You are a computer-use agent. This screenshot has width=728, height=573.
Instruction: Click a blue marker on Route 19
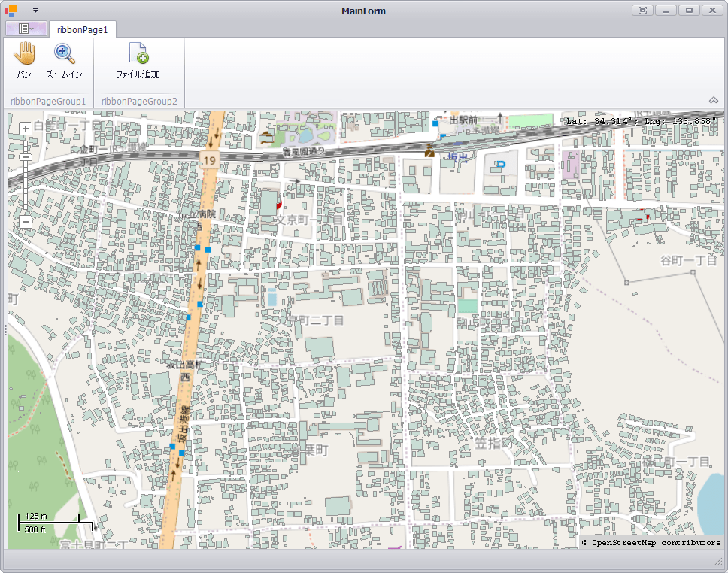[x=199, y=248]
